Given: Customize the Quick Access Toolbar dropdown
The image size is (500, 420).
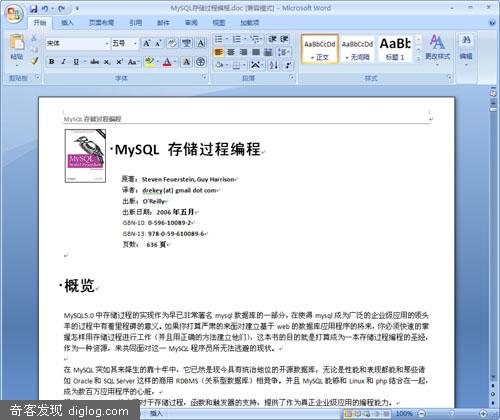Looking at the screenshot, I should [77, 9].
